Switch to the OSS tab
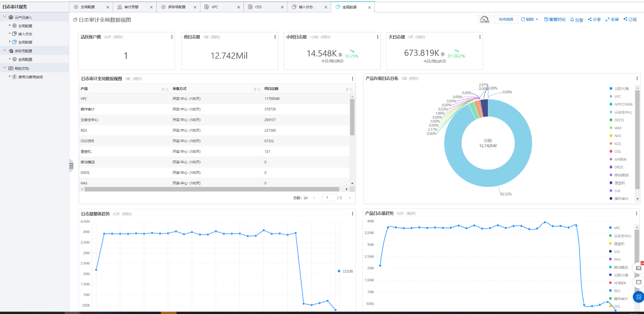The height and width of the screenshot is (314, 644). pos(266,7)
